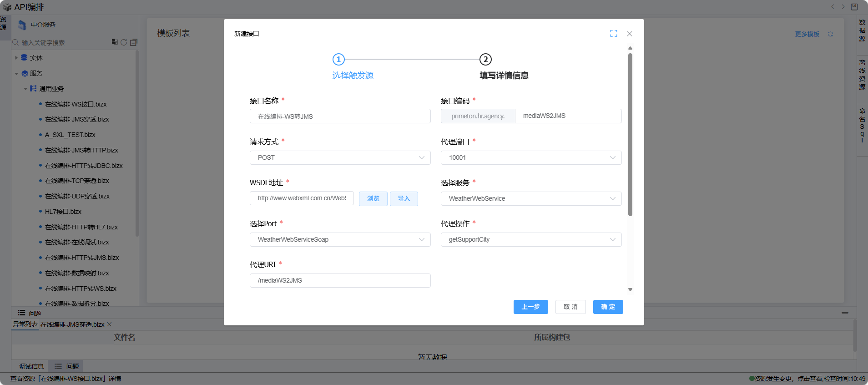Click the save icon in the top right corner
868x385 pixels.
854,7
